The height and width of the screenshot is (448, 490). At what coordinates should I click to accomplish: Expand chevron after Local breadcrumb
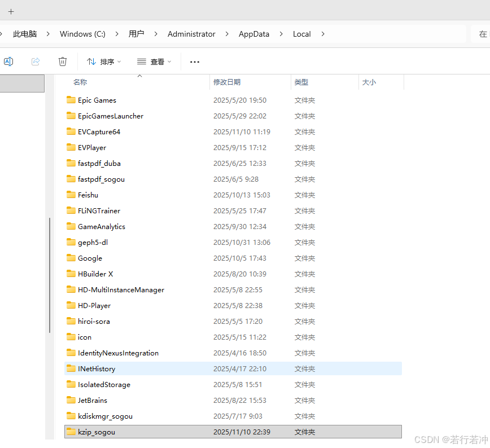[323, 34]
